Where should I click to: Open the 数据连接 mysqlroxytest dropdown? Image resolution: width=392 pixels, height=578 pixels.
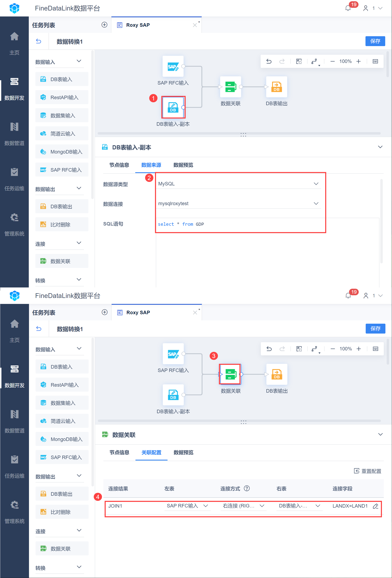(x=238, y=204)
